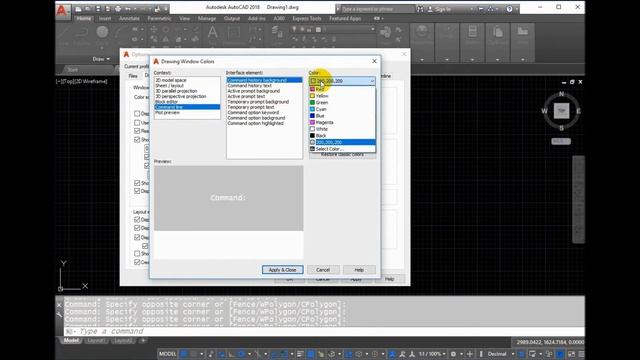Open the Color combo box showing 200,200,200

click(342, 81)
